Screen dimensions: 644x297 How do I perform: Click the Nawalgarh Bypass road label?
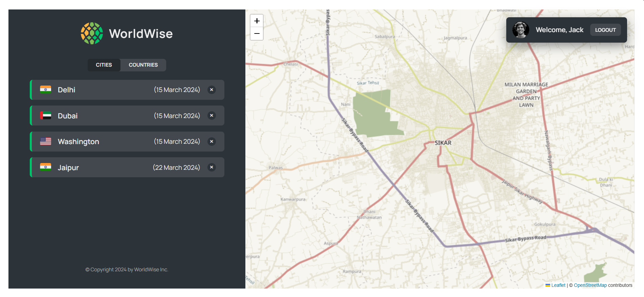click(548, 151)
